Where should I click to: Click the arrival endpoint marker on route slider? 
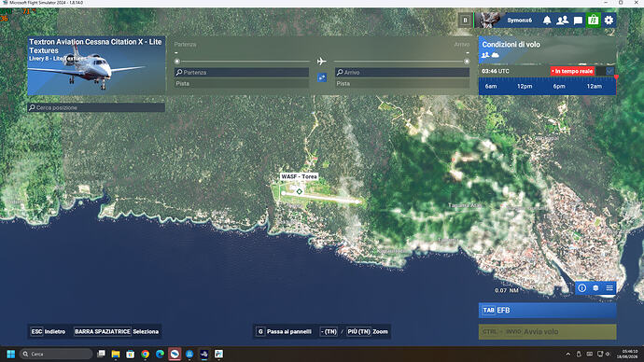[x=467, y=62]
